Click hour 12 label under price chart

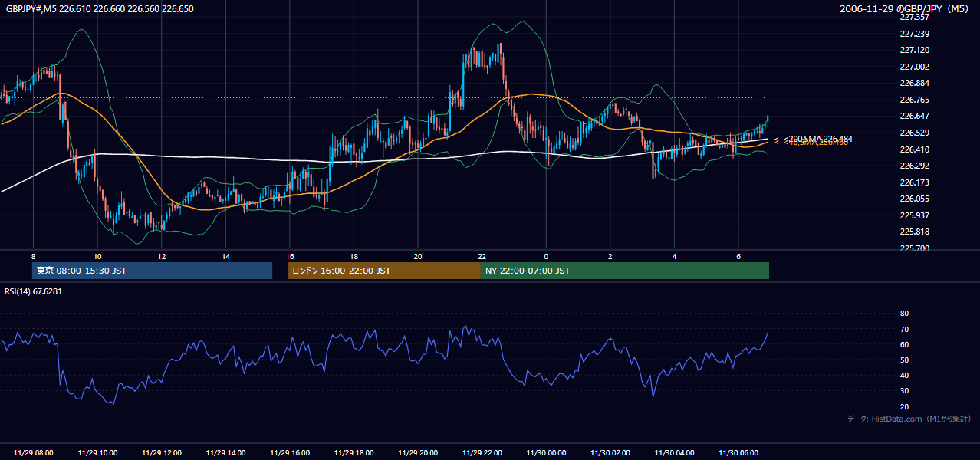162,255
